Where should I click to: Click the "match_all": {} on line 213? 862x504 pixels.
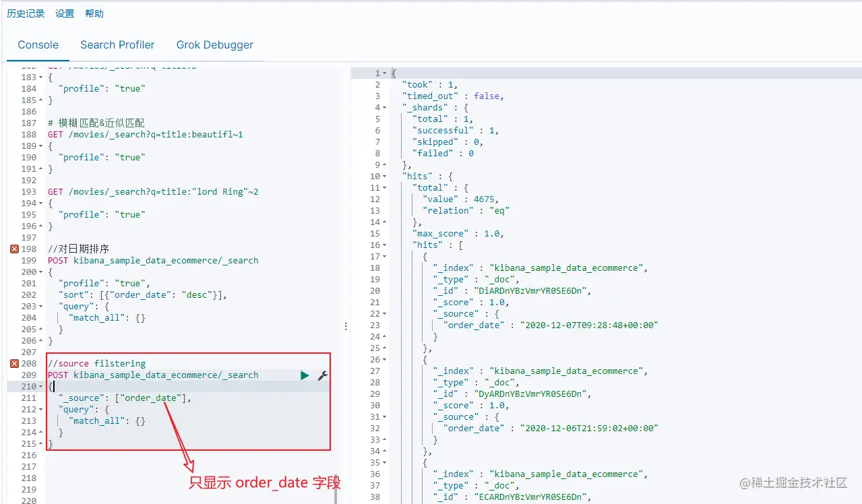click(107, 421)
